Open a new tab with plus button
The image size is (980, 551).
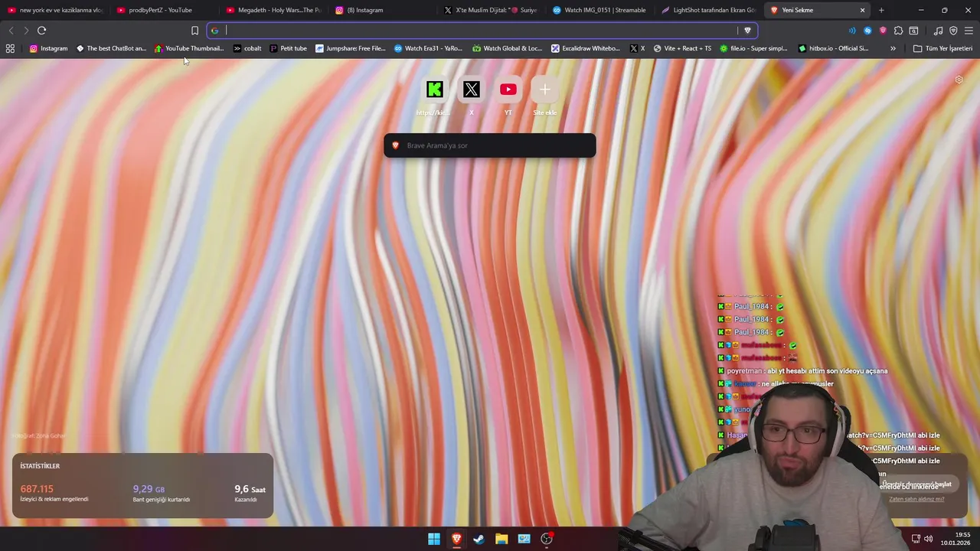[x=881, y=10]
